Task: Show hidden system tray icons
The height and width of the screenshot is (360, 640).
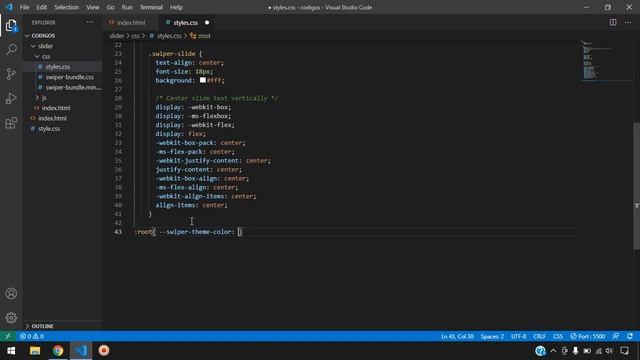Action: (x=553, y=351)
